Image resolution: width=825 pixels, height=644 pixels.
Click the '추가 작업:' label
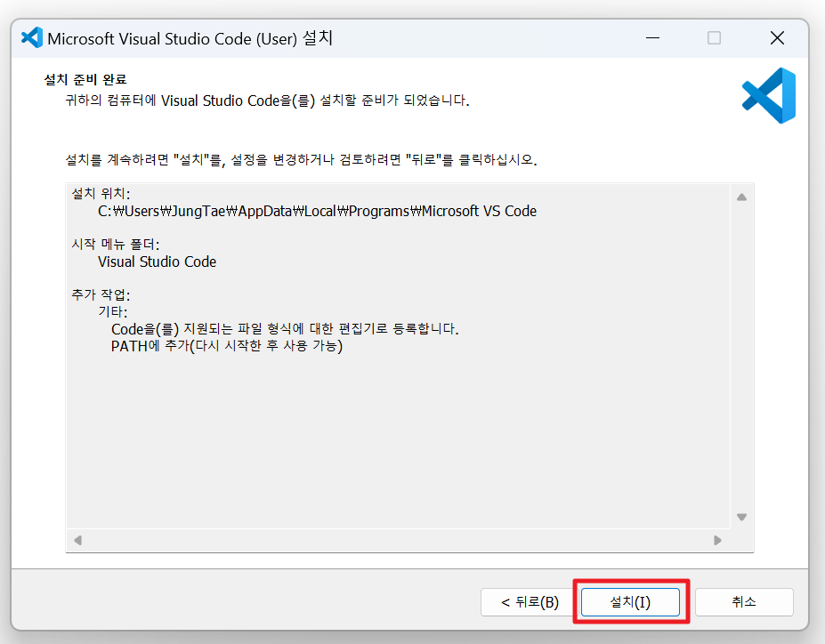tap(101, 294)
